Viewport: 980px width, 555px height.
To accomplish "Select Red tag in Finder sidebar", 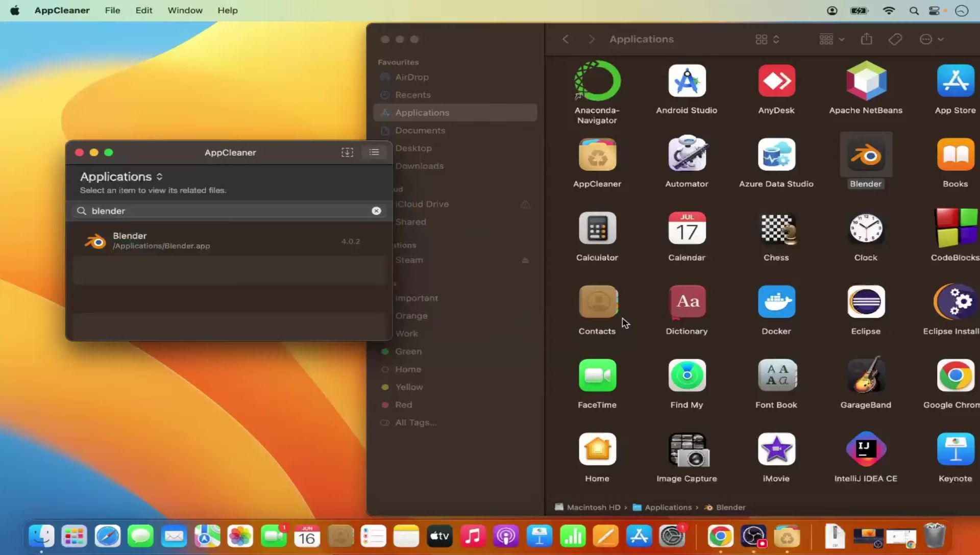I will click(455, 405).
